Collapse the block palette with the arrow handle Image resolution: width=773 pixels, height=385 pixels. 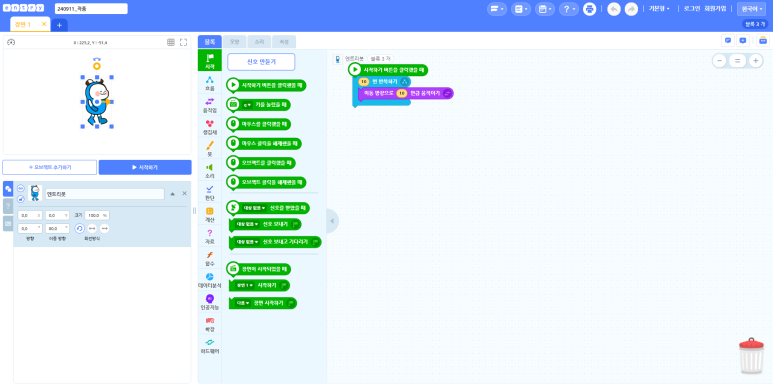pos(332,221)
